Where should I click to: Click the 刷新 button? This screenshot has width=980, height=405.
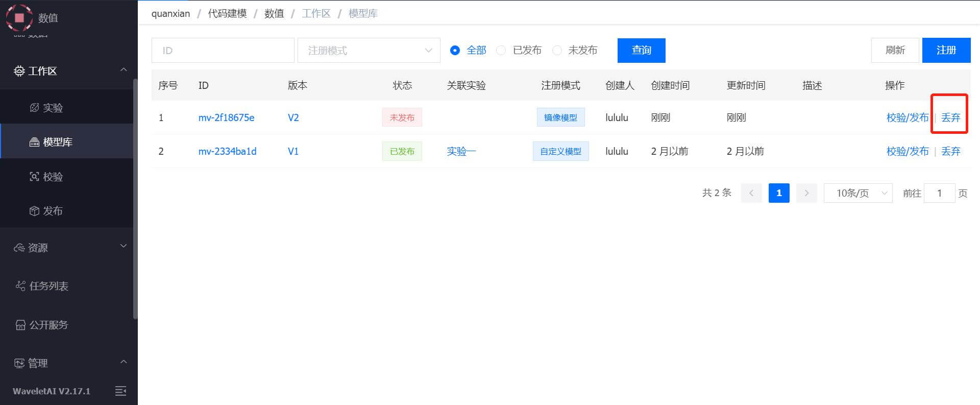pyautogui.click(x=895, y=50)
